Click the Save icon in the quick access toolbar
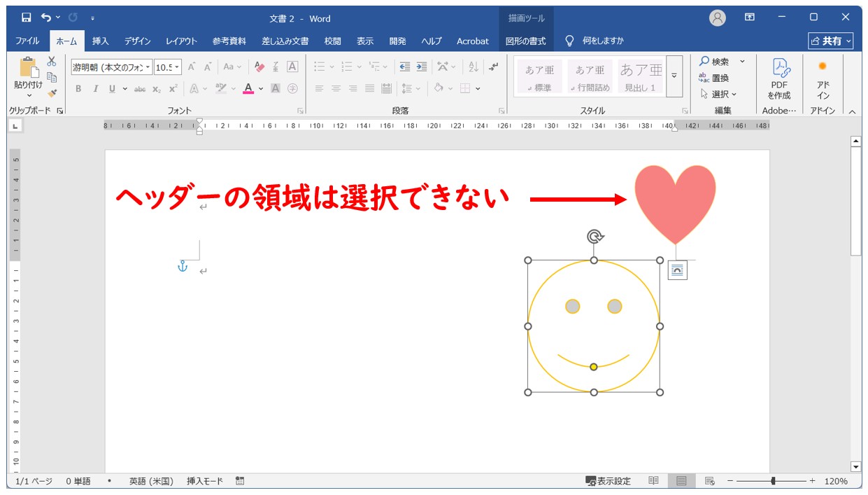This screenshot has width=868, height=495. point(27,18)
